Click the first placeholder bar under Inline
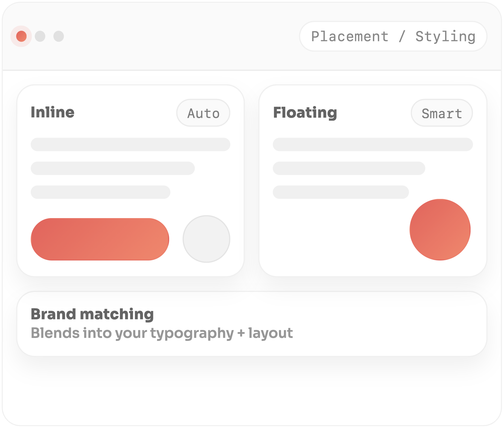 click(x=130, y=144)
